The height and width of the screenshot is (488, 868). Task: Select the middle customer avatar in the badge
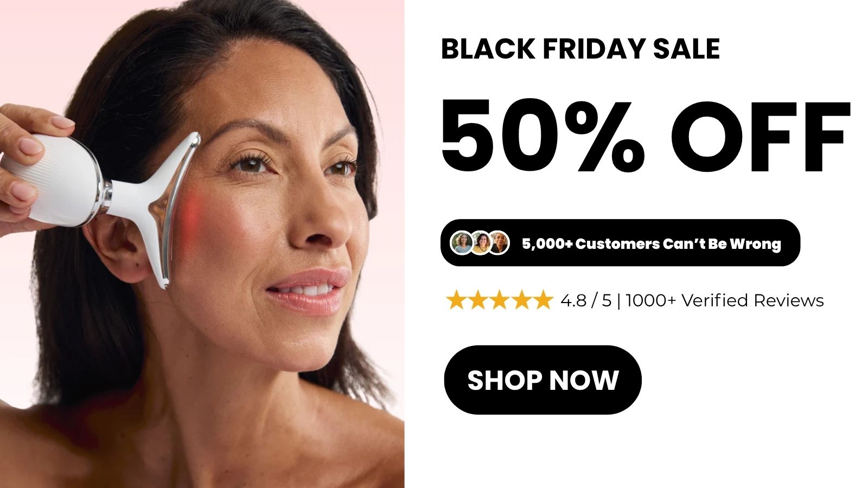click(x=481, y=243)
